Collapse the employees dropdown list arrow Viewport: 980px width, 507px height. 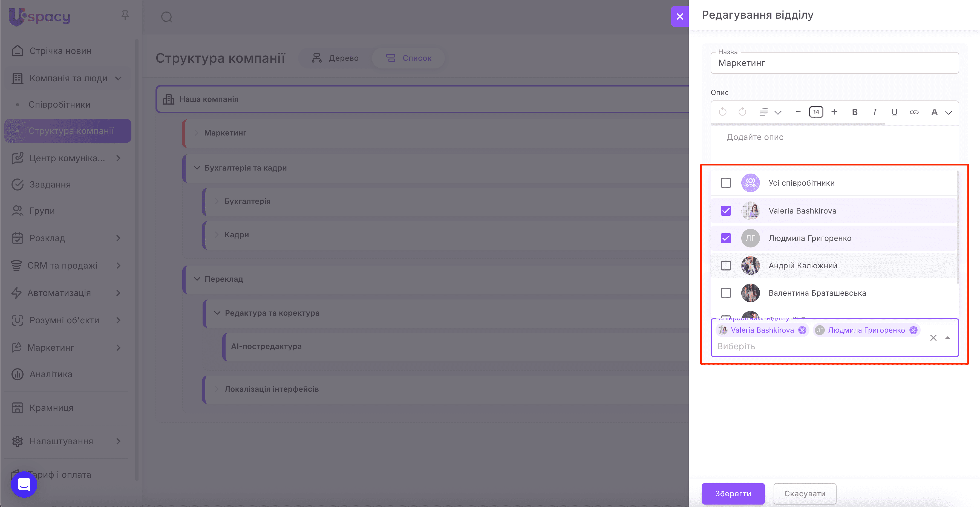[948, 338]
